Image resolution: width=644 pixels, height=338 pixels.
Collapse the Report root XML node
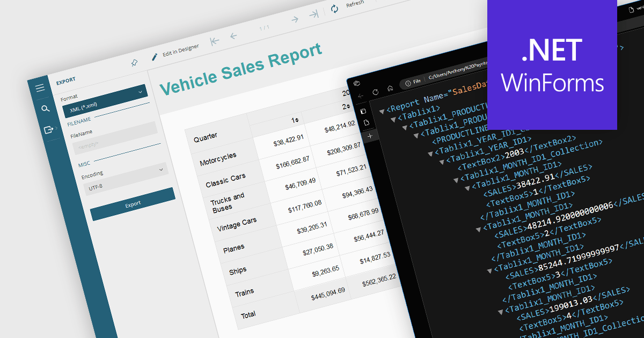pos(382,111)
